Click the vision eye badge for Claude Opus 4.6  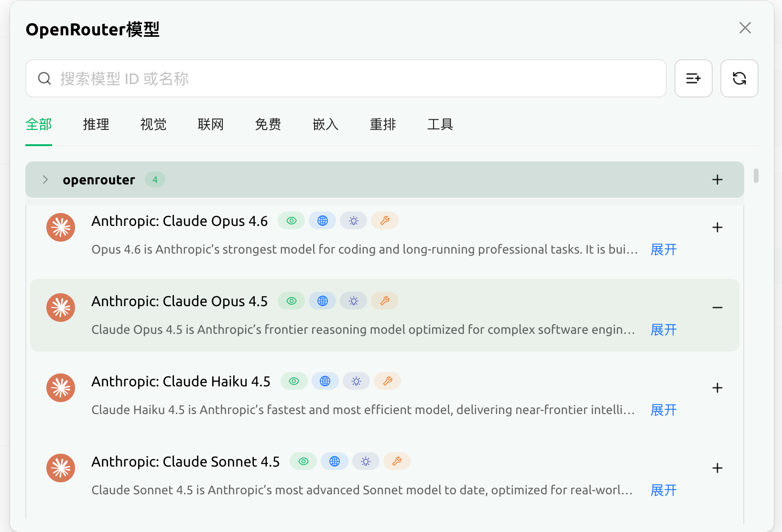[291, 221]
